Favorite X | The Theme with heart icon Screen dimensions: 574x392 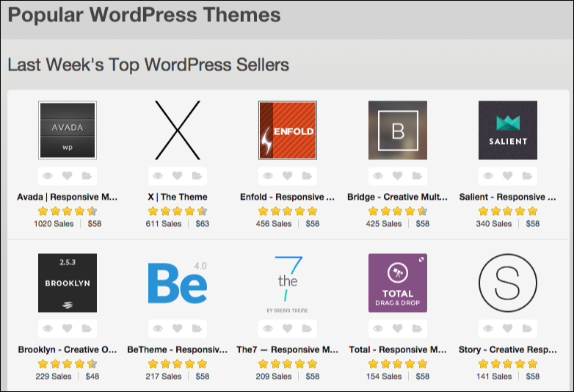tap(178, 176)
